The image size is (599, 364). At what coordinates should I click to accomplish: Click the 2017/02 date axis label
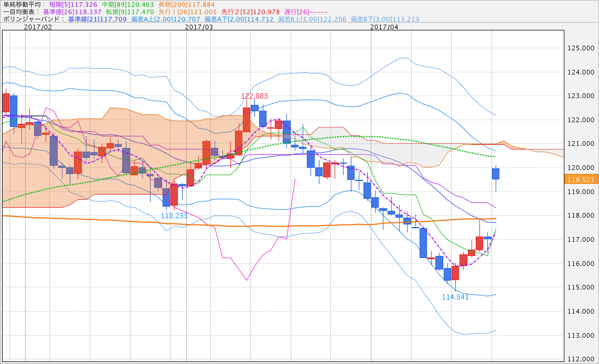(x=38, y=27)
